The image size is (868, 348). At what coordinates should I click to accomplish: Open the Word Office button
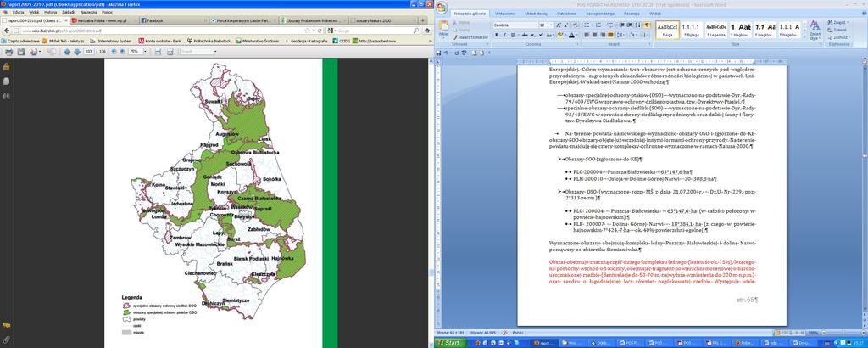pos(442,8)
